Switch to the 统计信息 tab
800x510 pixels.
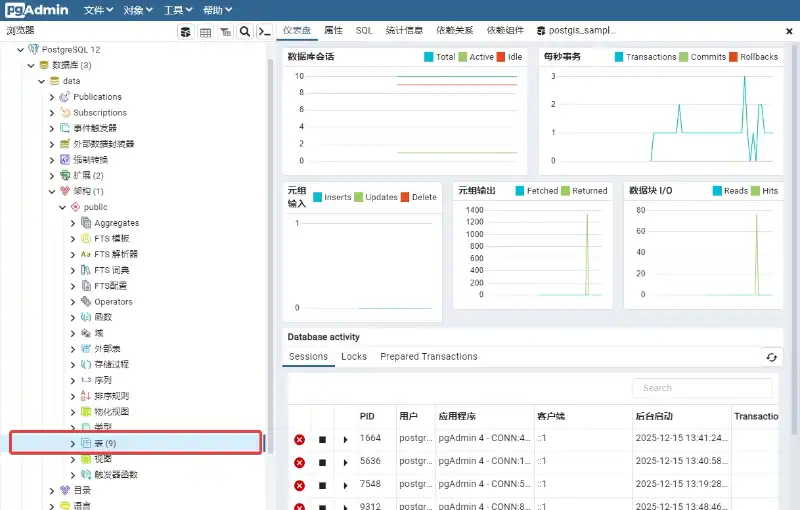(x=404, y=31)
